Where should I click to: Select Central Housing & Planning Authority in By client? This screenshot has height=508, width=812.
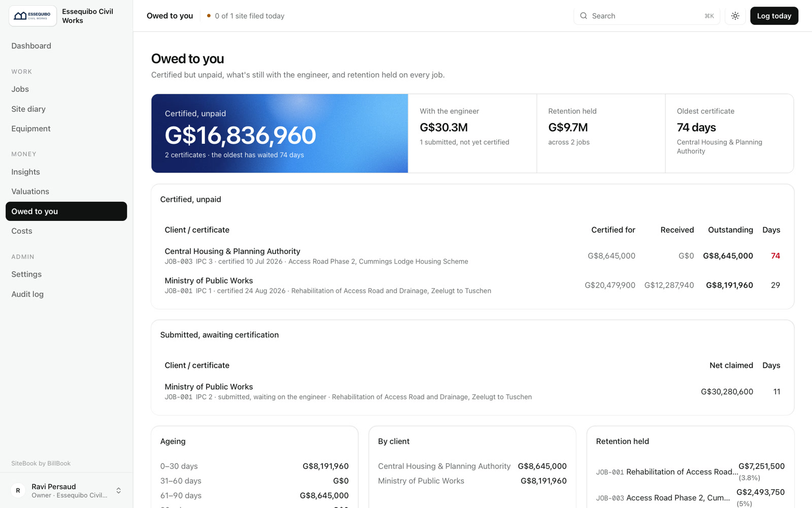point(472,466)
